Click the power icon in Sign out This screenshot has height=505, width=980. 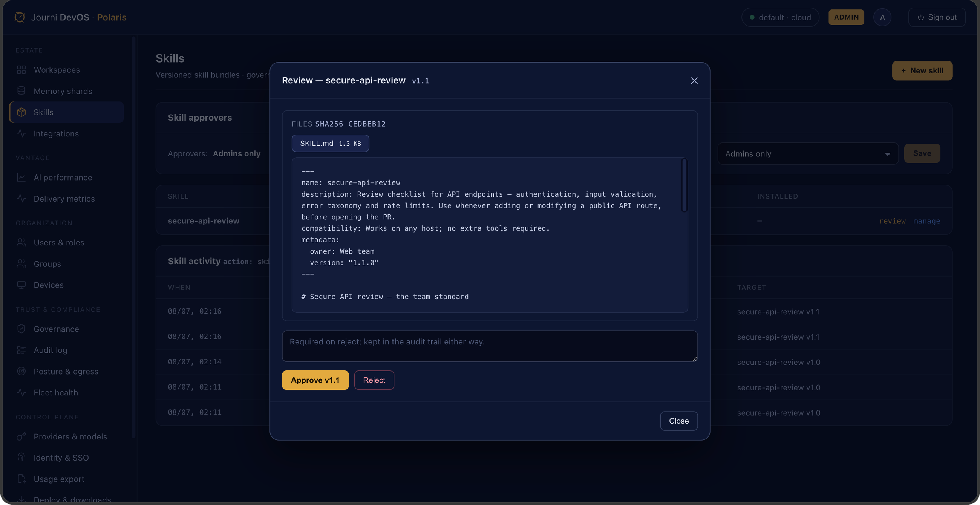[921, 17]
